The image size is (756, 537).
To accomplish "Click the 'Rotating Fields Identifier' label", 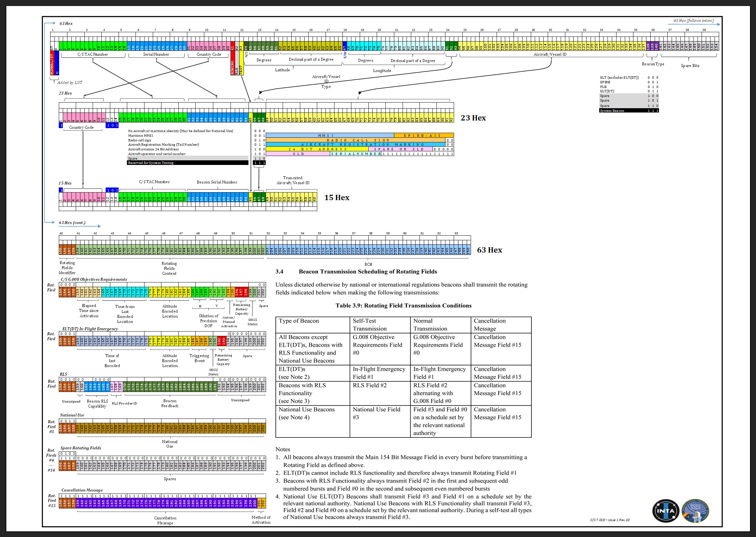I will click(67, 268).
